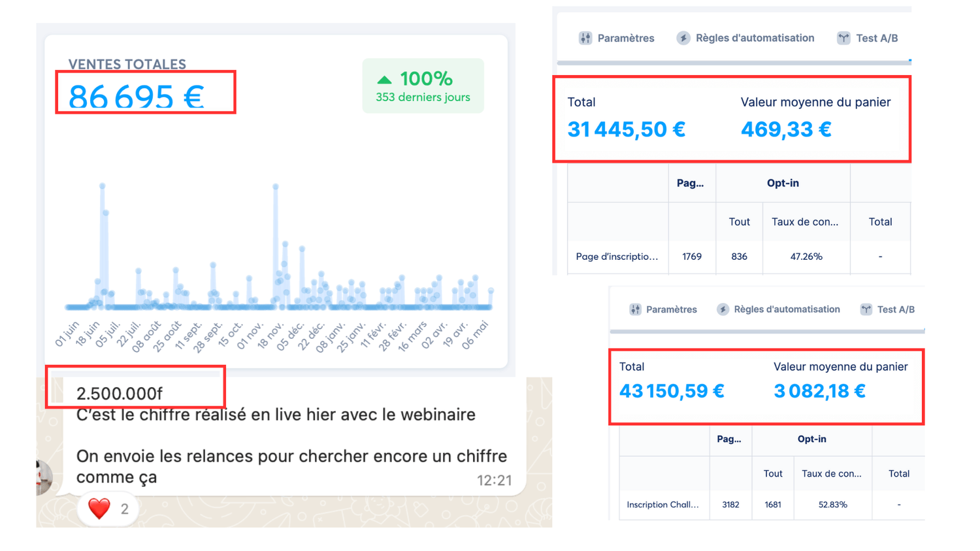
Task: Select the 86 695 € total sales figure
Action: click(x=137, y=97)
